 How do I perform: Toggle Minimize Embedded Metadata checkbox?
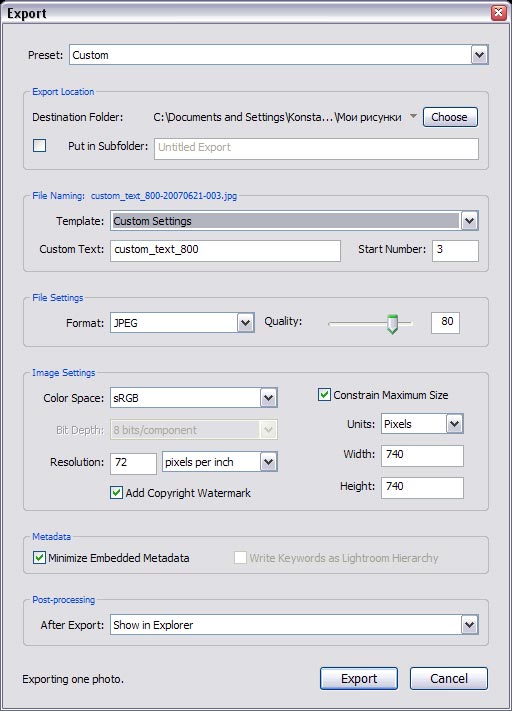pyautogui.click(x=39, y=557)
